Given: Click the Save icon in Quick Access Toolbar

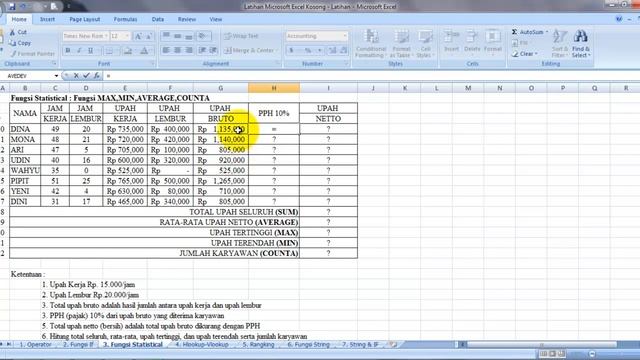Looking at the screenshot, I should [x=11, y=7].
